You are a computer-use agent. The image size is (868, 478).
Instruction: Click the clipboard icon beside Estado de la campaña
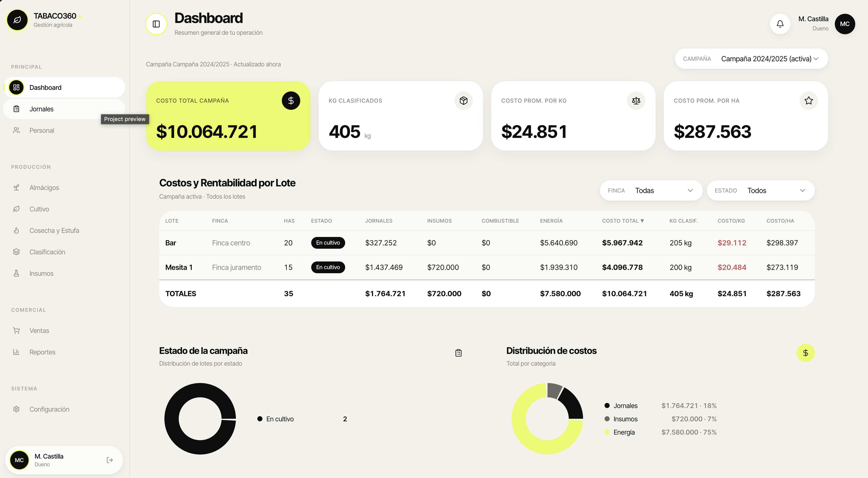tap(458, 353)
